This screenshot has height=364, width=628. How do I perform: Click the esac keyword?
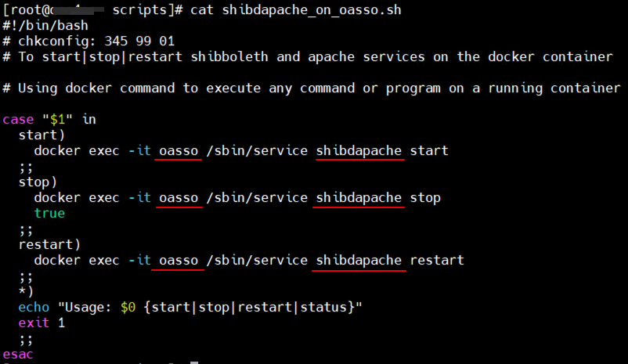pos(18,354)
